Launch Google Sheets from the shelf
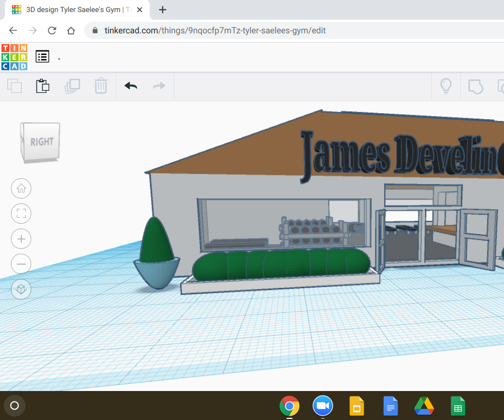504x420 pixels. tap(457, 406)
